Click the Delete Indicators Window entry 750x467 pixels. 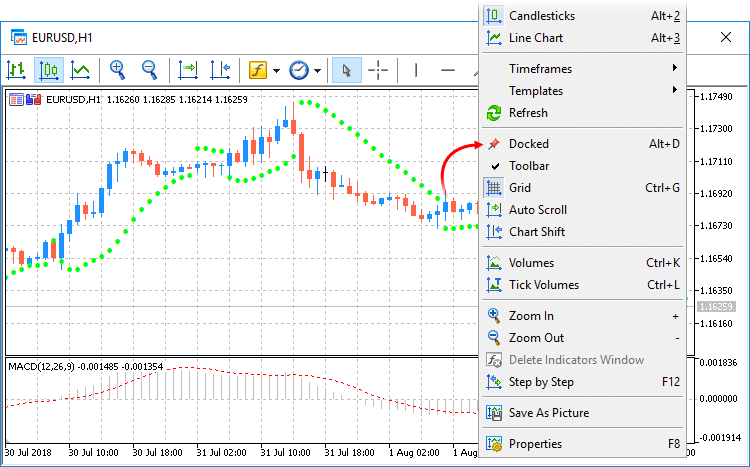coord(583,360)
